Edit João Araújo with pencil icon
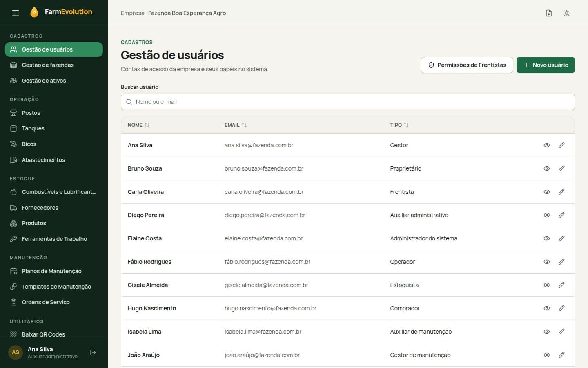 coord(561,355)
